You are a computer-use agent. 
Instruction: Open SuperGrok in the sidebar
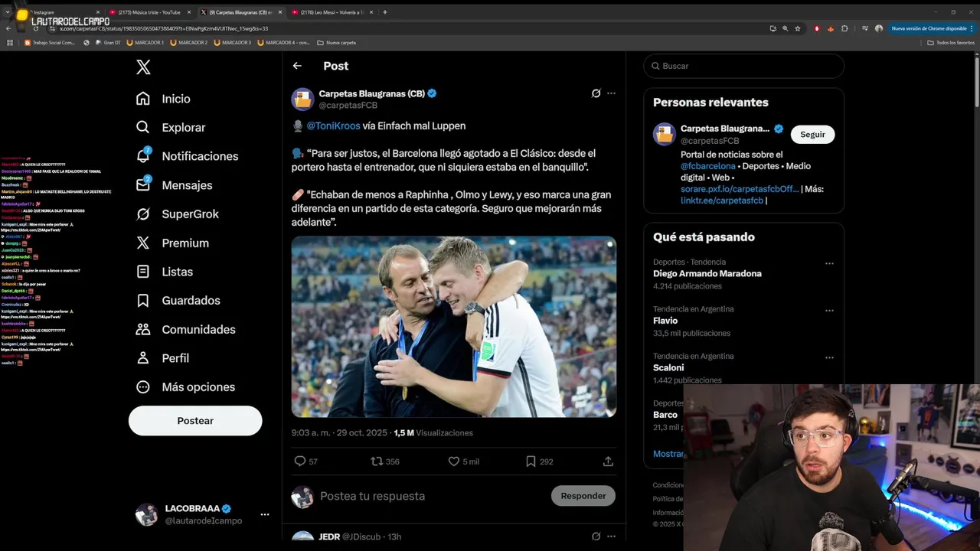point(177,214)
